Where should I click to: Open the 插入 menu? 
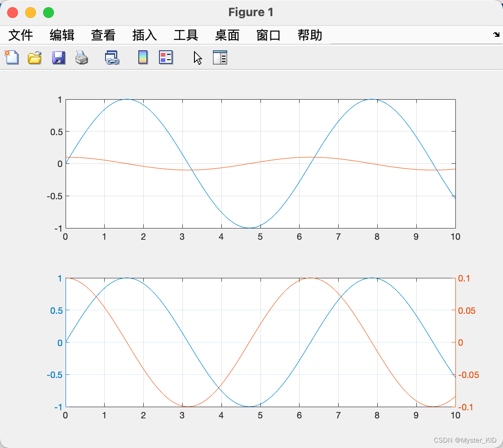(x=145, y=35)
